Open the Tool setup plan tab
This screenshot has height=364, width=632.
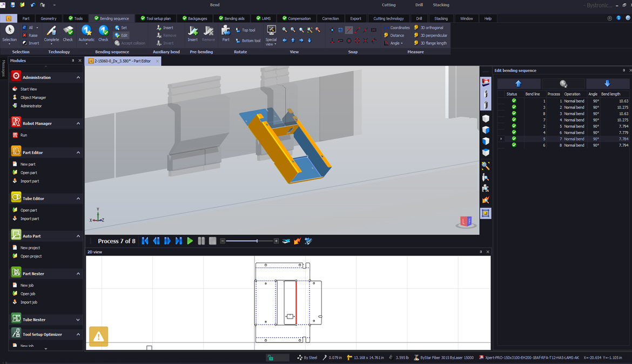click(156, 18)
